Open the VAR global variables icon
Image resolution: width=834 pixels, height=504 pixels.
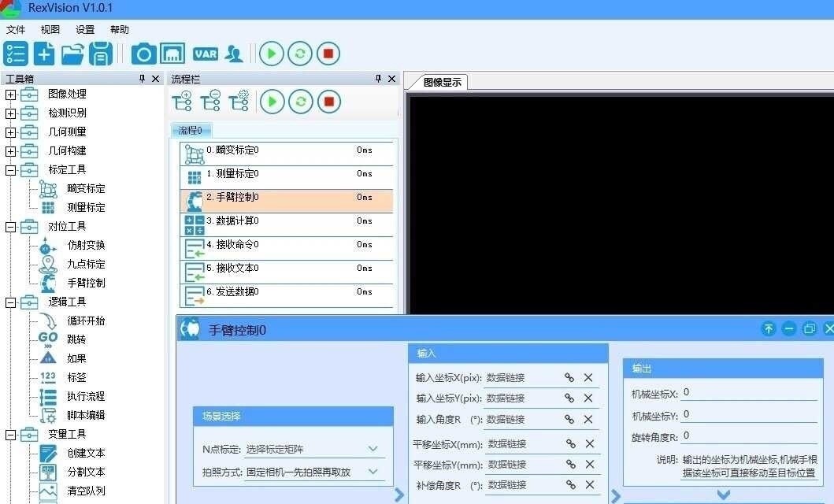coord(206,54)
